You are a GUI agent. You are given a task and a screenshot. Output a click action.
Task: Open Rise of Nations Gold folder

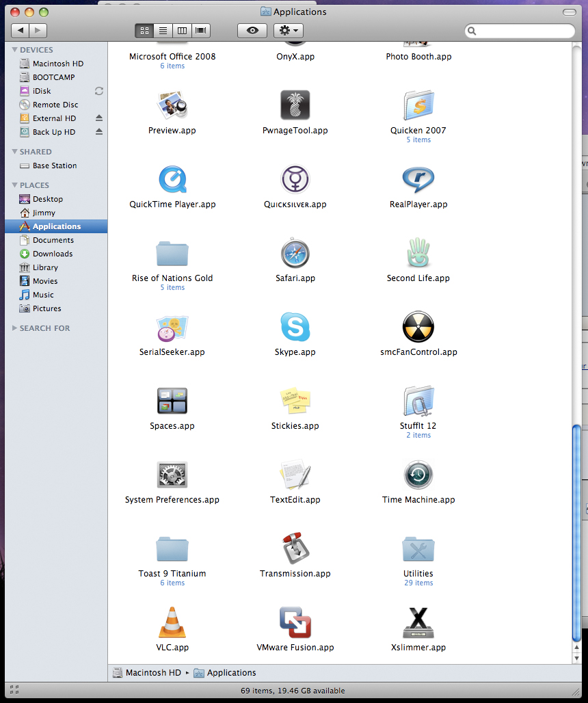(x=172, y=253)
